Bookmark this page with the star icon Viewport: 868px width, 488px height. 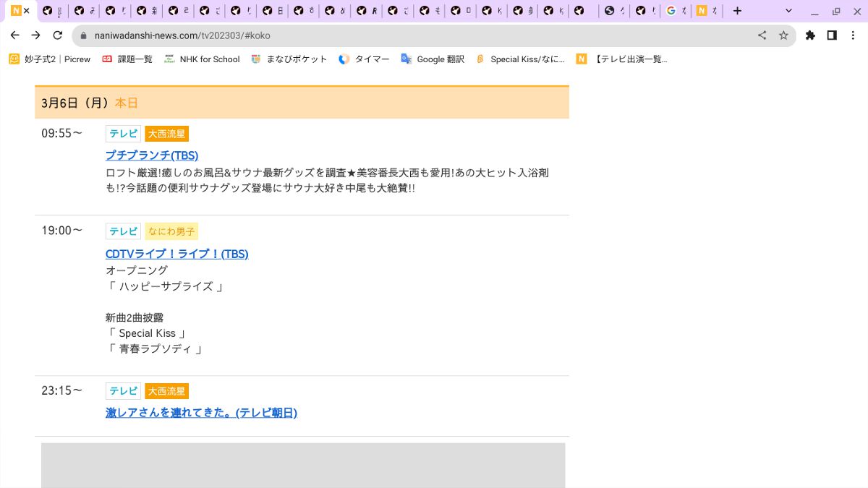(783, 35)
